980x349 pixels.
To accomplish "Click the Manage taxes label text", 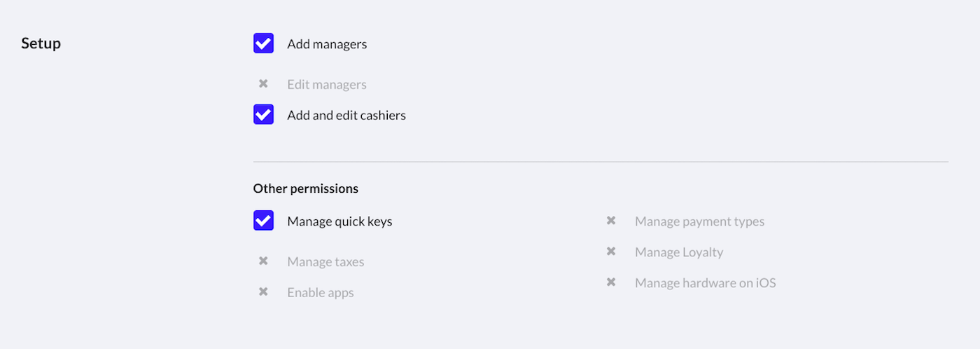I will (325, 262).
